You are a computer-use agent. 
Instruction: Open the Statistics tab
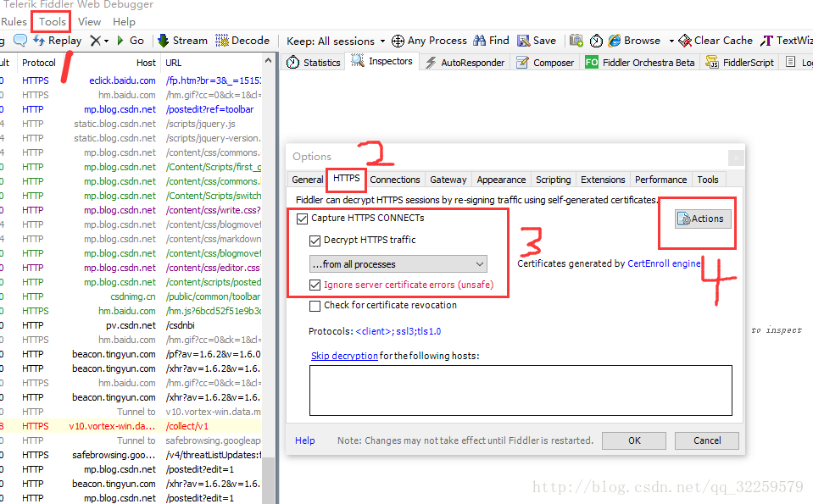(x=314, y=63)
